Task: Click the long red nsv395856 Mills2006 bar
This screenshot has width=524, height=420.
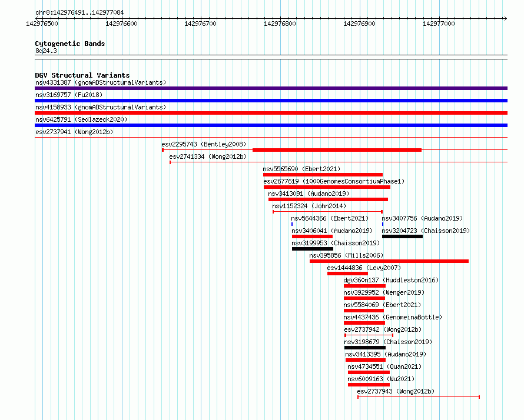Action: [x=389, y=261]
